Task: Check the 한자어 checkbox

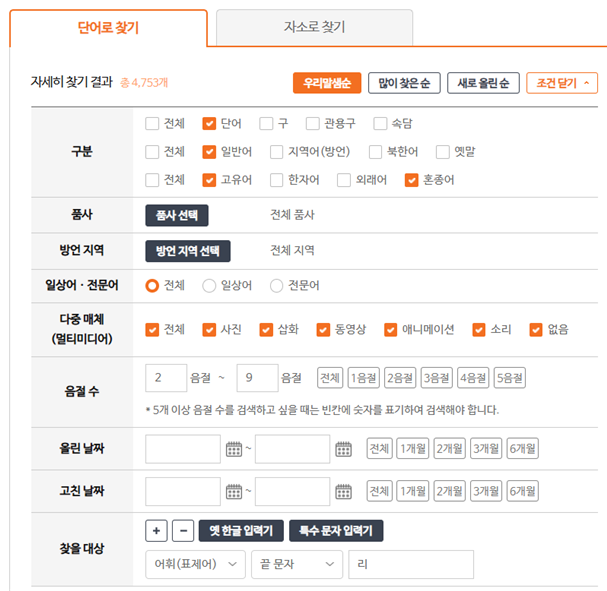Action: pos(276,180)
